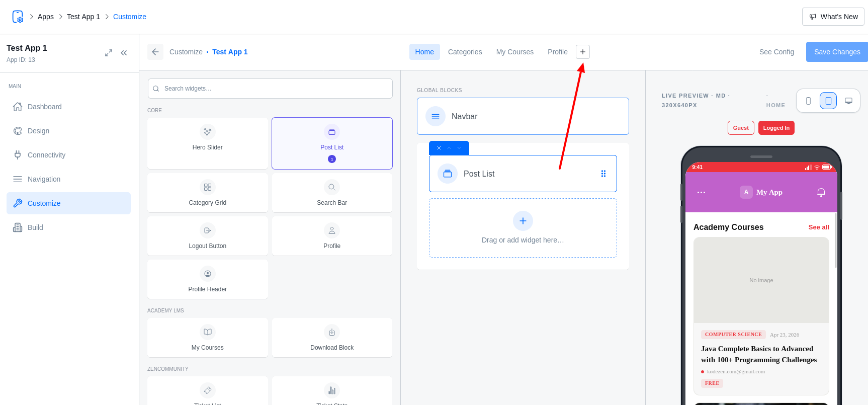868x405 pixels.
Task: Click the Save Changes button
Action: tap(837, 52)
